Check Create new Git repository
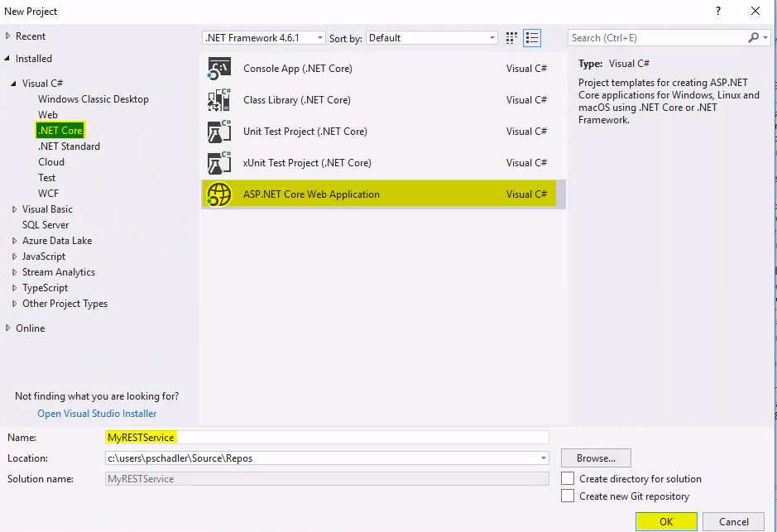 (568, 496)
